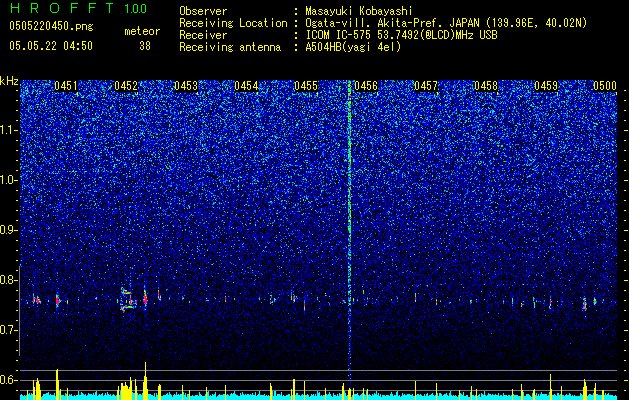Click the 0459 time marker
The image size is (629, 400).
[546, 86]
